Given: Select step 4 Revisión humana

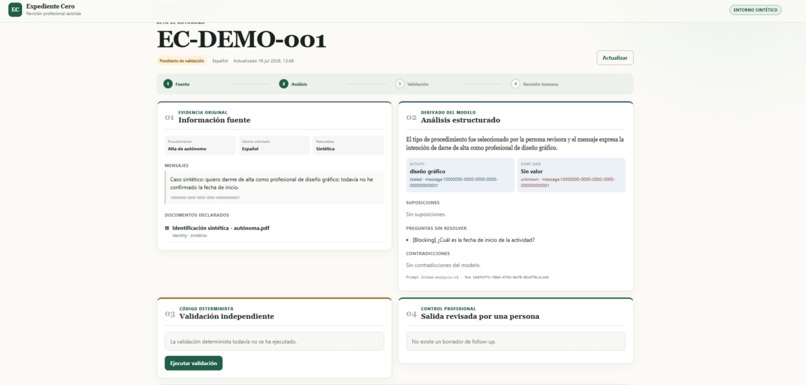Looking at the screenshot, I should point(535,84).
